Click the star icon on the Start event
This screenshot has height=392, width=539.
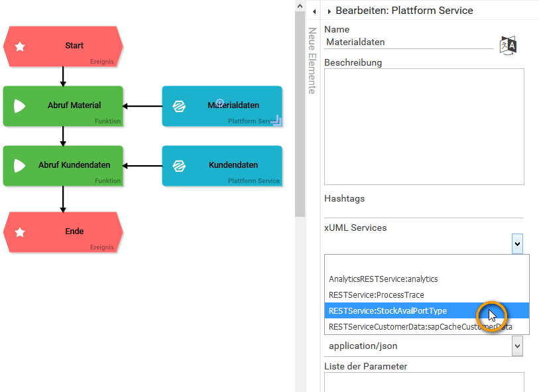coord(20,46)
